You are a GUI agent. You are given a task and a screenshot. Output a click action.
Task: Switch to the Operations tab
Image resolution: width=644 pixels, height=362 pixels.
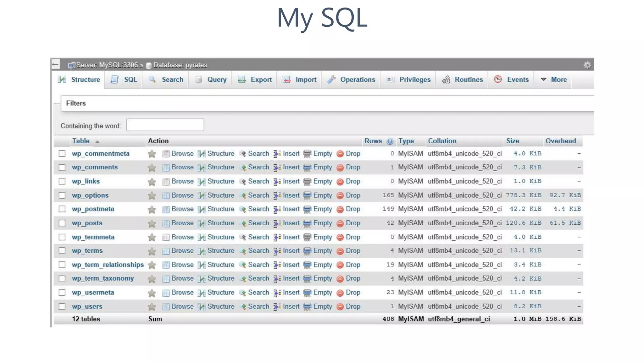[351, 80]
